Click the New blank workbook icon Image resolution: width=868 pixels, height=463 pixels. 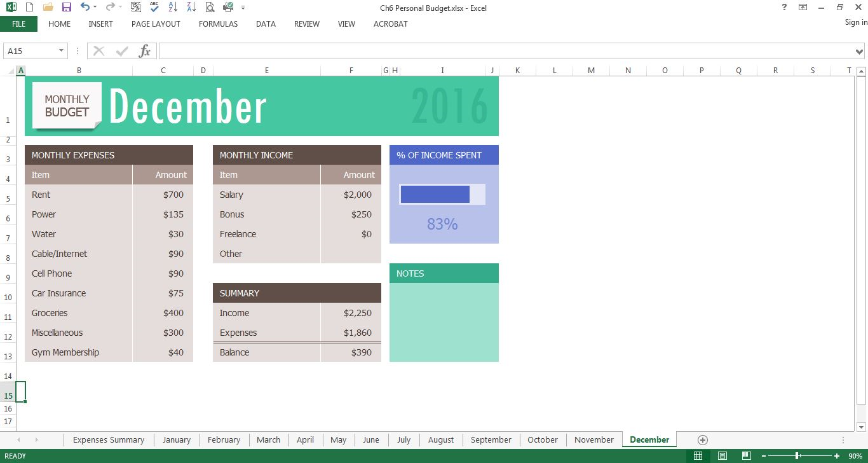(x=29, y=8)
